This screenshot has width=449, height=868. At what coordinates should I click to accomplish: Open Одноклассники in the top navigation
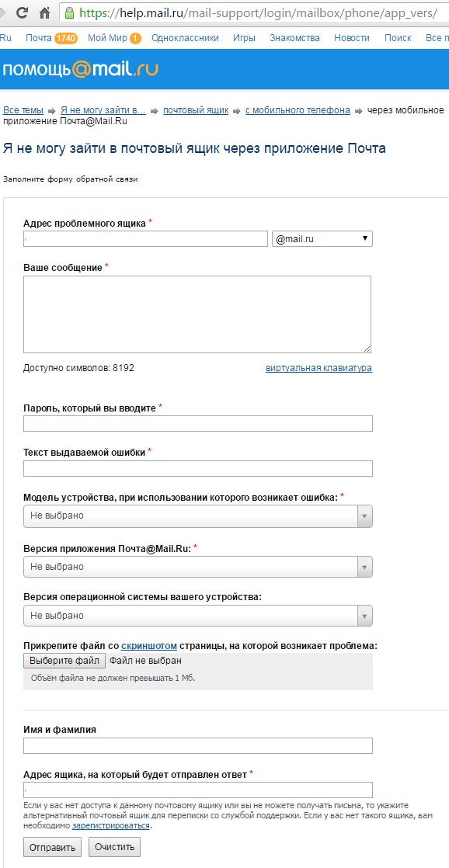tap(185, 38)
